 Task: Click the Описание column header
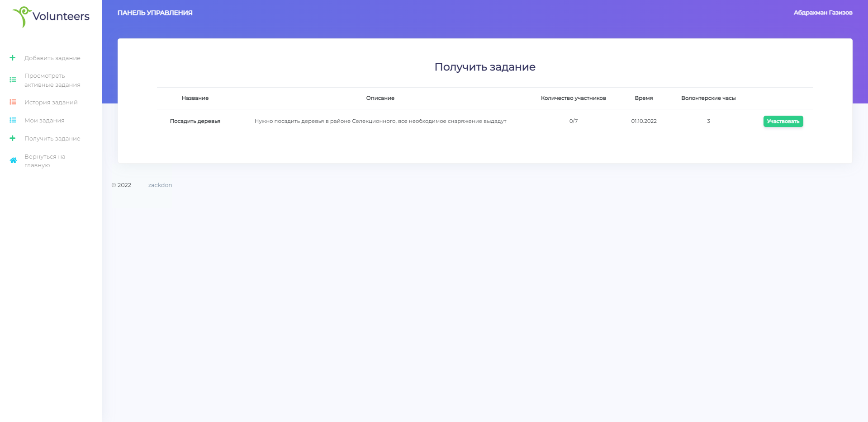coord(380,98)
